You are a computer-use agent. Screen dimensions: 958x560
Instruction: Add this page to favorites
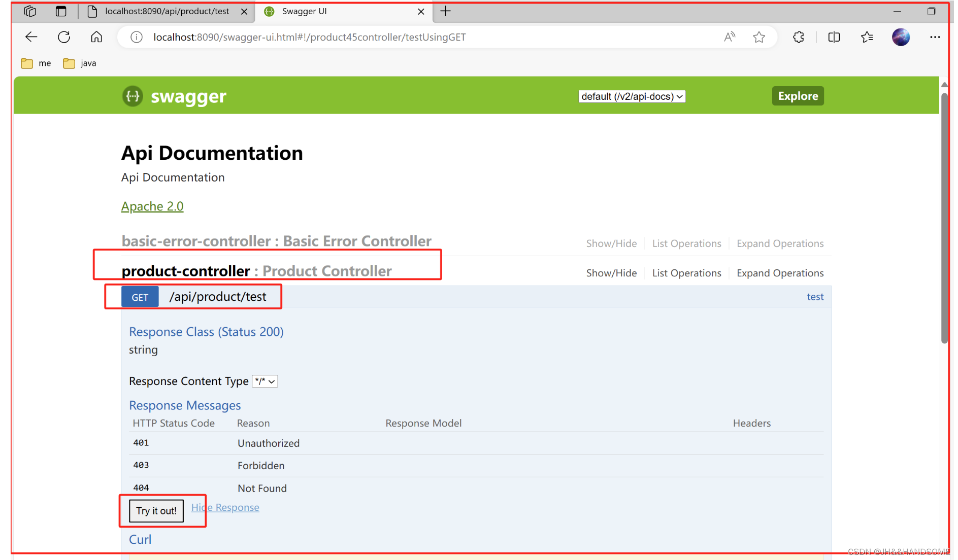point(759,37)
